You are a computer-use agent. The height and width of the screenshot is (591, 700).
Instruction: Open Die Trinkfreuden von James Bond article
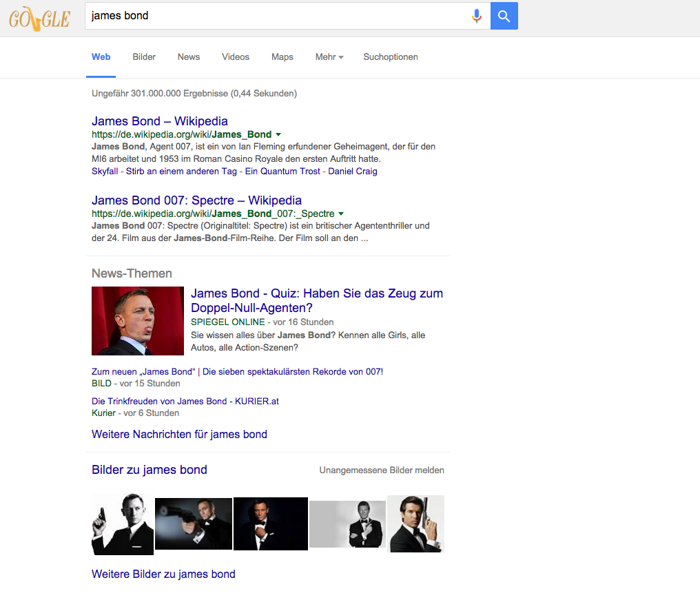185,402
